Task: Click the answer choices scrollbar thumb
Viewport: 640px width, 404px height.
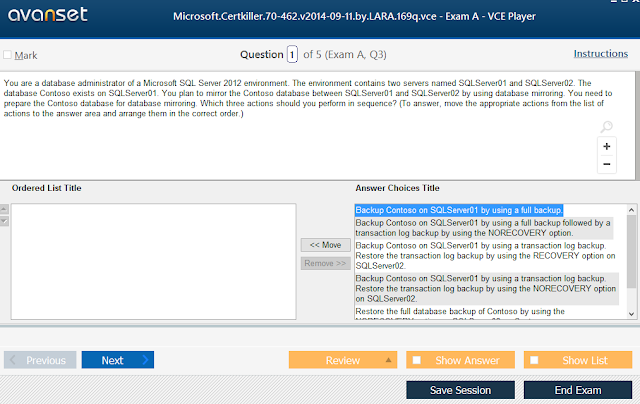Action: tap(631, 252)
